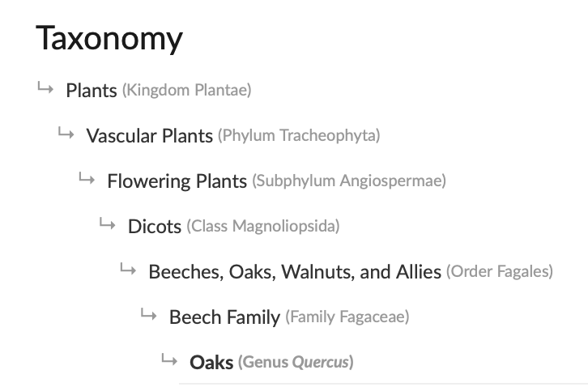Select the bold Oaks taxon entry
Image resolution: width=588 pixels, height=387 pixels.
(x=211, y=363)
